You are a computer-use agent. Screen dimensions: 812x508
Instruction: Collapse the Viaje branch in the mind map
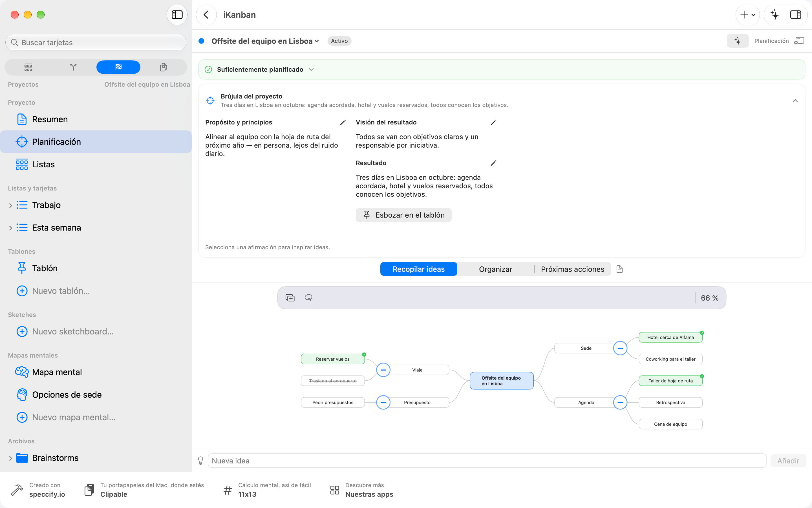click(383, 370)
